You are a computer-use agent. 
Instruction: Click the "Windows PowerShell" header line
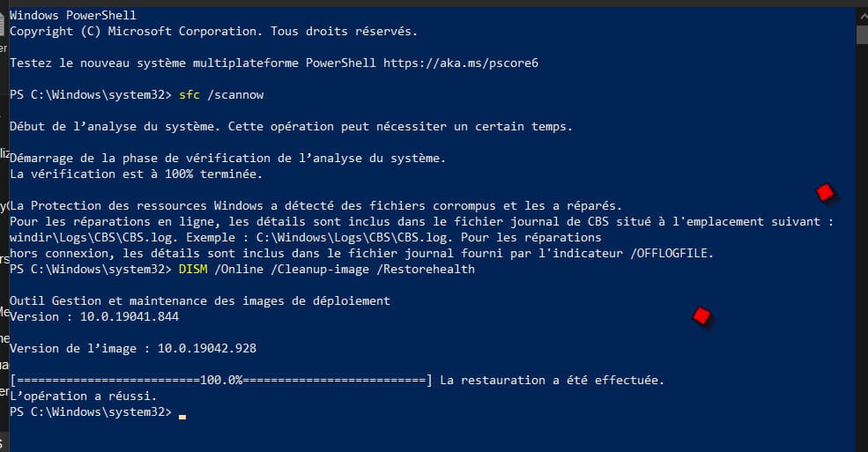coord(73,15)
